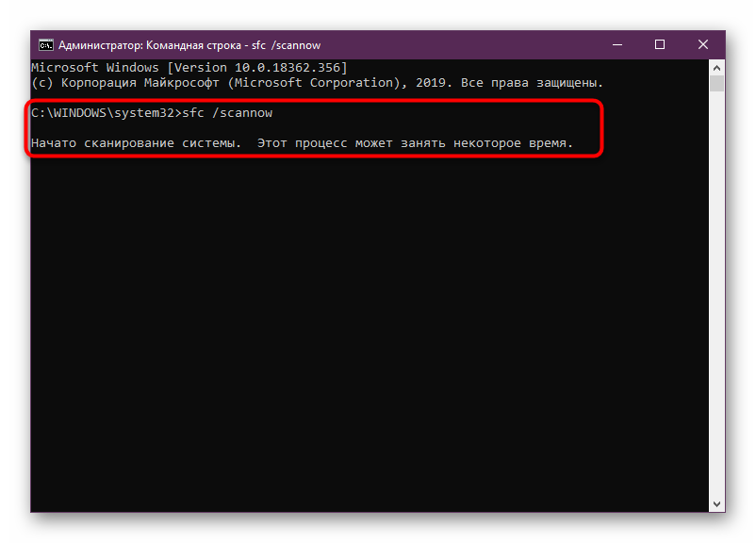
Task: Click the scrollbar up arrow
Action: click(716, 68)
